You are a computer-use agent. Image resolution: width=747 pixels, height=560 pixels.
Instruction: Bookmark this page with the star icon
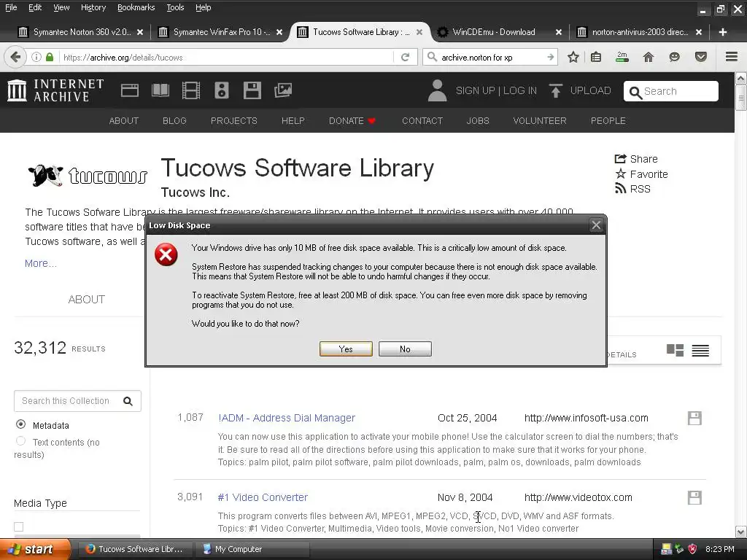tap(573, 57)
